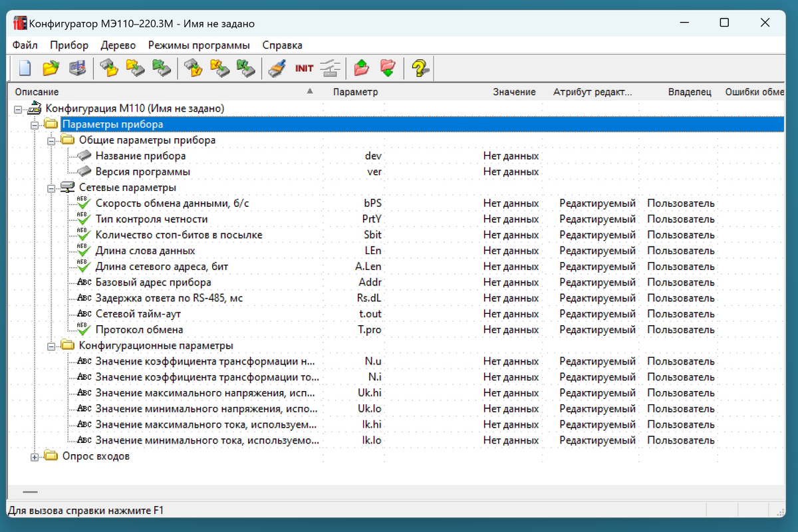Click the red INIT toolbar button
Screen dimensions: 798x532
click(x=304, y=68)
